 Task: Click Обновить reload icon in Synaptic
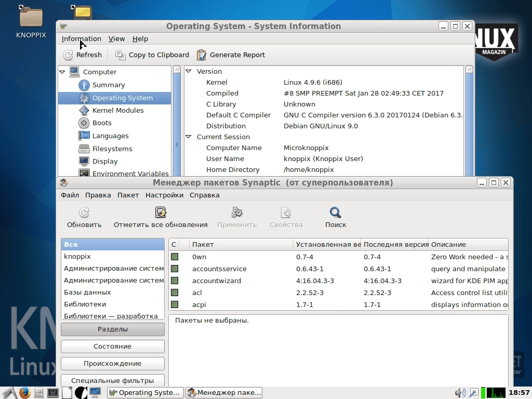pos(84,212)
